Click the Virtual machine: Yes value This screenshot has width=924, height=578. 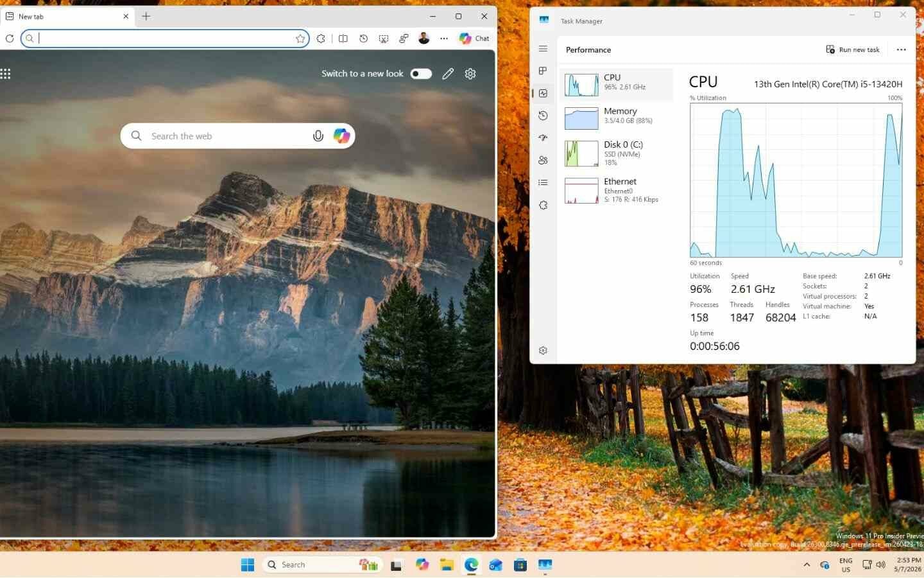[869, 306]
